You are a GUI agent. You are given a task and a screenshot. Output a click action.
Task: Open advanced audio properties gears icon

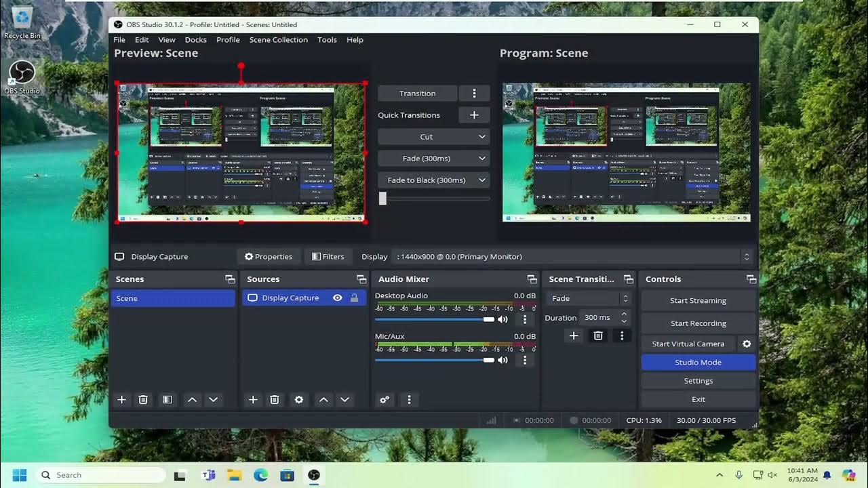tap(384, 400)
